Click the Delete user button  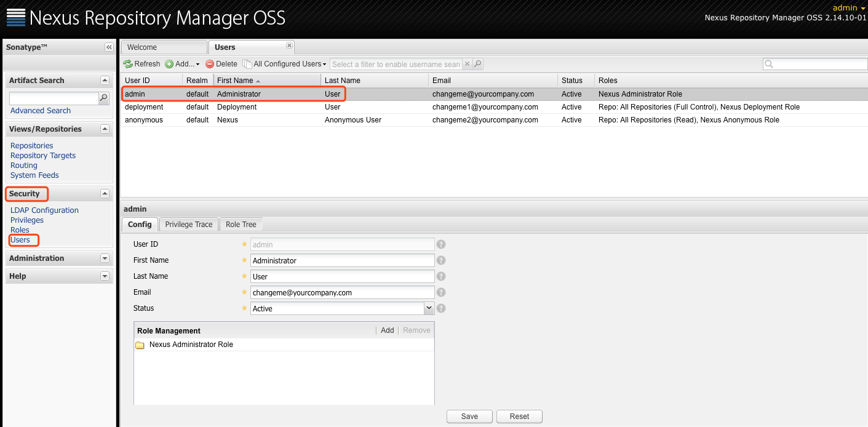point(221,64)
